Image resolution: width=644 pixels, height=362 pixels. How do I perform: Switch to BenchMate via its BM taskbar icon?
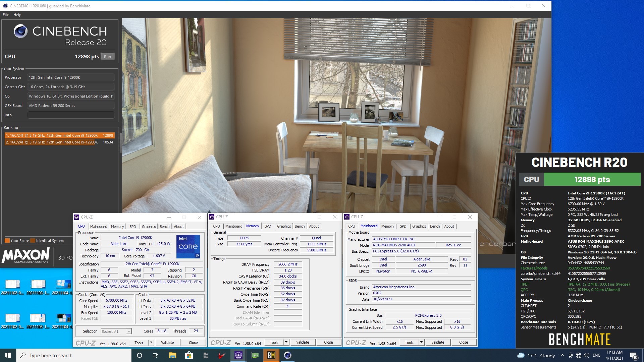tap(271, 355)
